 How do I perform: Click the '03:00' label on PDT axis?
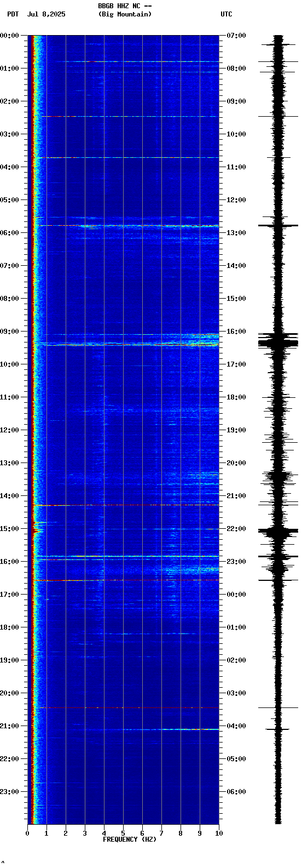[9, 134]
